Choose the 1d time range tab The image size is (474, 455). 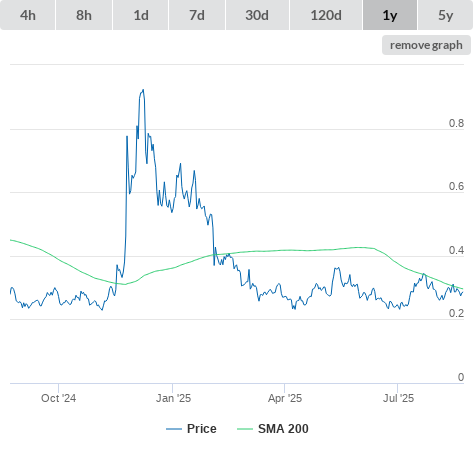point(141,15)
